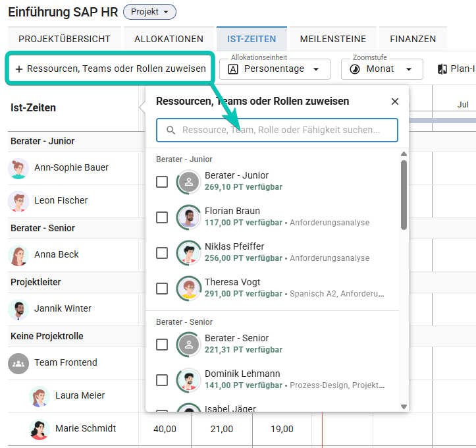Click the 40,00 cell for Marie Schmidt
The image size is (476, 448).
[x=165, y=429]
